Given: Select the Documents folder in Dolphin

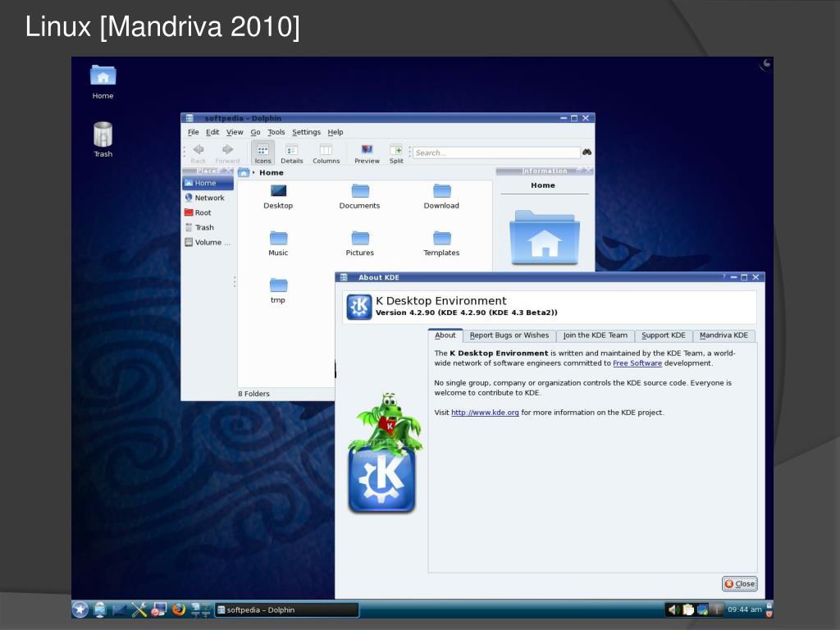Looking at the screenshot, I should click(359, 196).
